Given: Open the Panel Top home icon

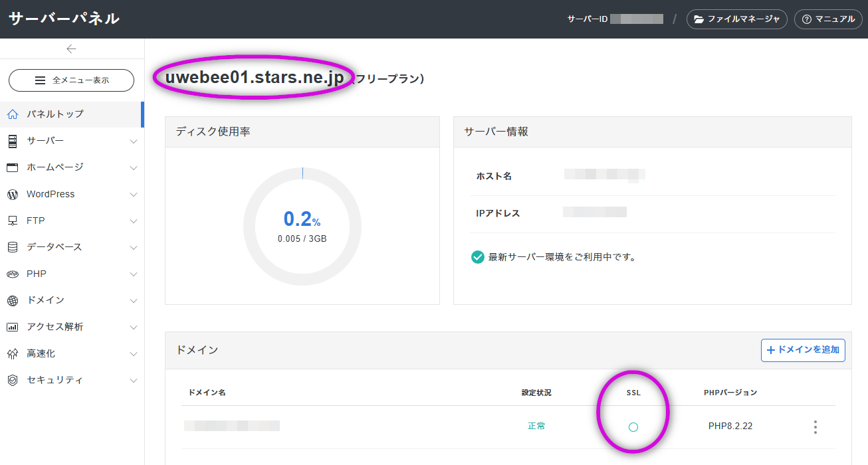Looking at the screenshot, I should pyautogui.click(x=12, y=114).
